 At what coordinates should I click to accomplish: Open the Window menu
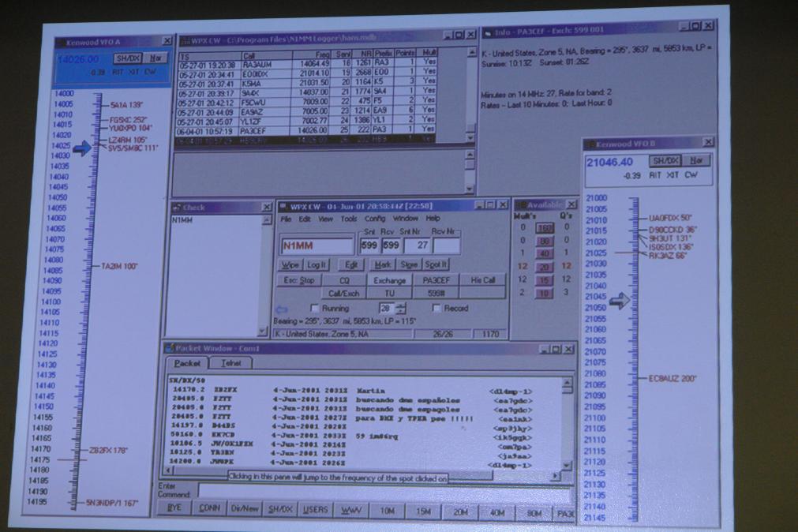[x=406, y=219]
